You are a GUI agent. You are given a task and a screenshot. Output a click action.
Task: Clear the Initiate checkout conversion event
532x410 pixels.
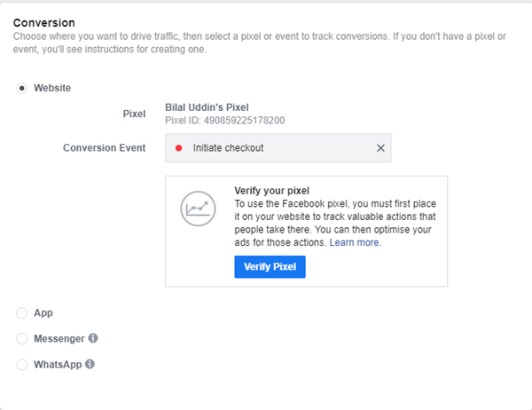tap(380, 148)
